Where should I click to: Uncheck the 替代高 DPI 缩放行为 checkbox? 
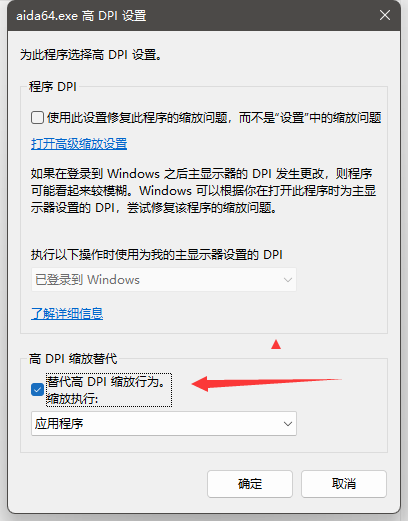(x=37, y=390)
